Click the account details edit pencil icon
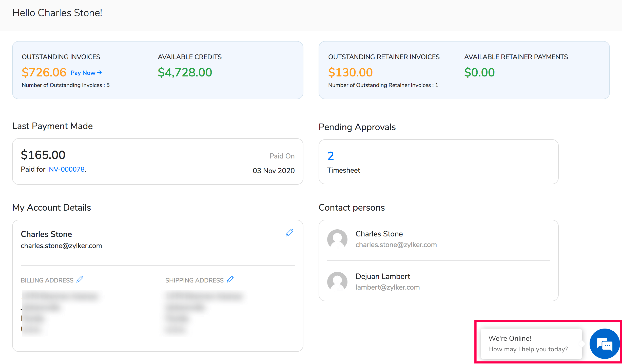Screen dimensions: 622x364 [x=289, y=233]
